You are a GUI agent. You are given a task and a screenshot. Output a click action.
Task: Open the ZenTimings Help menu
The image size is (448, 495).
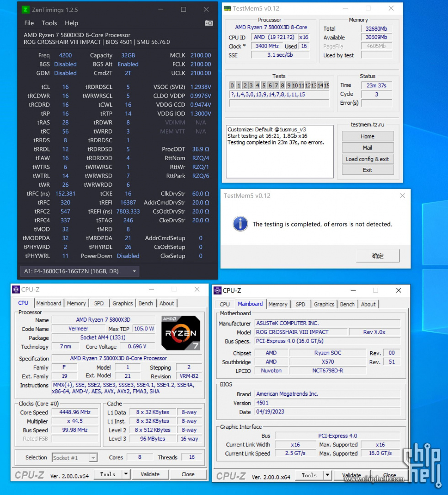pyautogui.click(x=72, y=23)
